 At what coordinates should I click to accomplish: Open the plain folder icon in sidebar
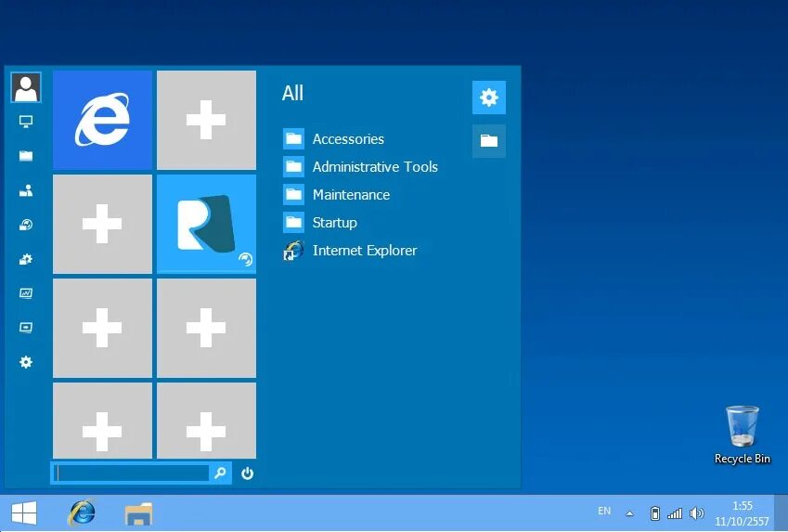pos(26,156)
